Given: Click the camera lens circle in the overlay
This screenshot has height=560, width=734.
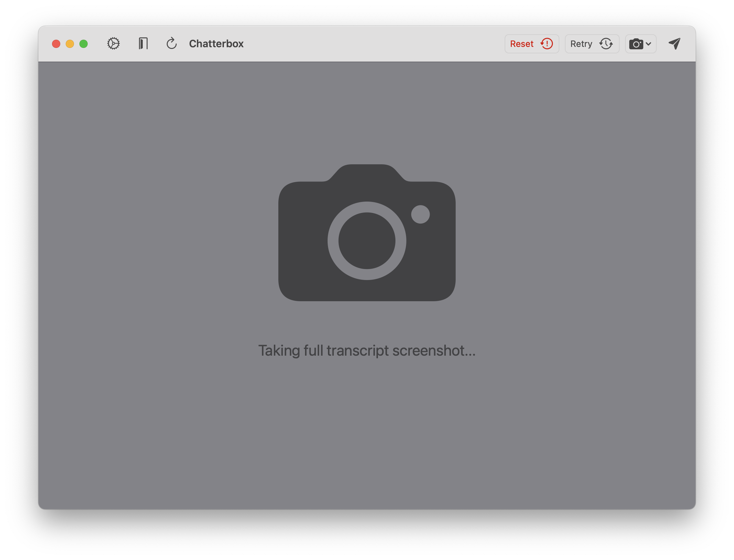Looking at the screenshot, I should [x=367, y=241].
